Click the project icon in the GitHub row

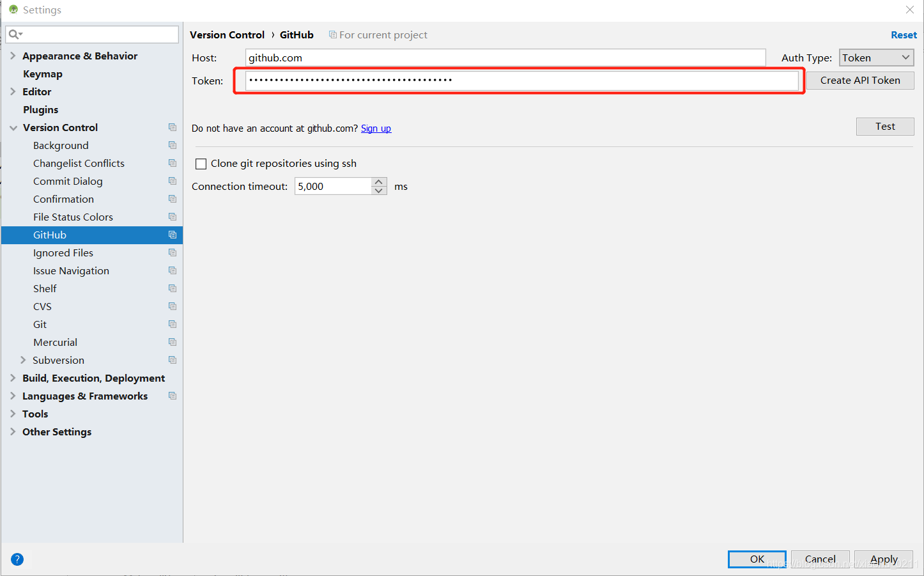pos(173,235)
